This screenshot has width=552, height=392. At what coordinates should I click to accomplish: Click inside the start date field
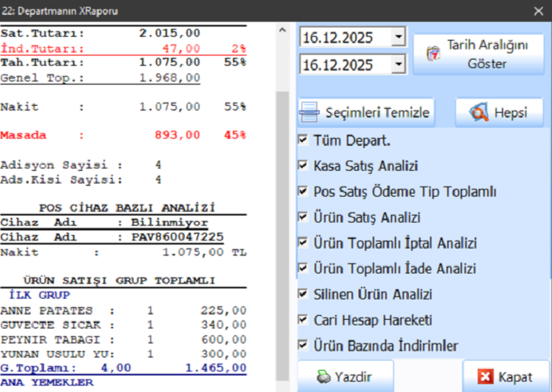[x=345, y=38]
